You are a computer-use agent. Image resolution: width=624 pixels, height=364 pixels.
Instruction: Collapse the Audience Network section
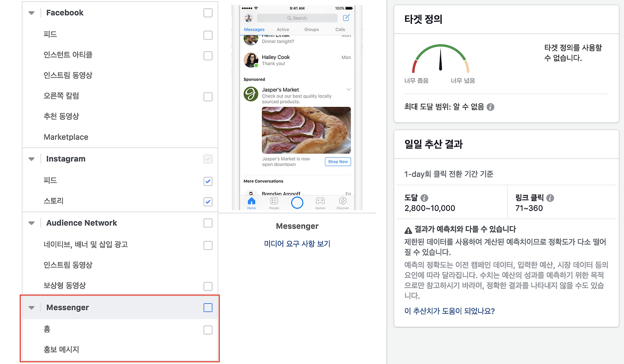(31, 223)
